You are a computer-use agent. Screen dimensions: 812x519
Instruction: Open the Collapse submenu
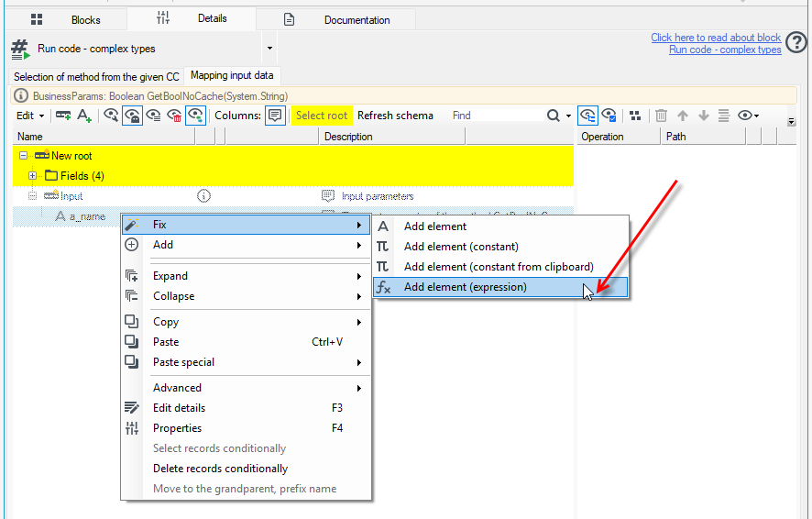[246, 296]
